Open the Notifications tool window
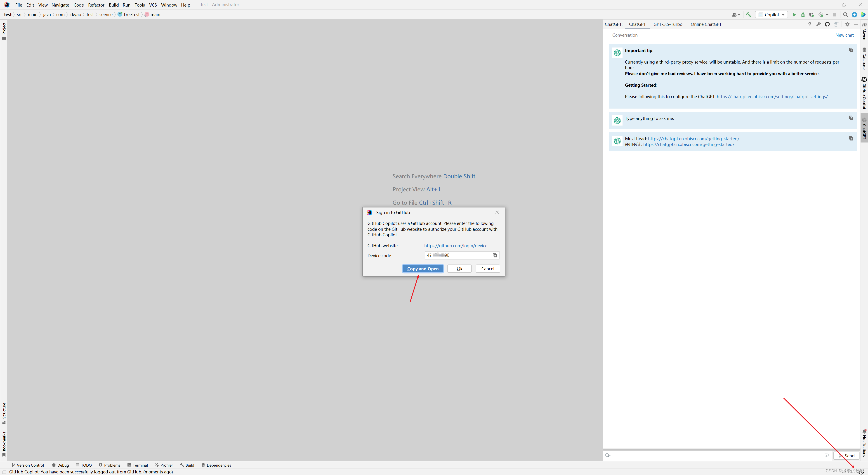This screenshot has width=868, height=475. coord(864,443)
